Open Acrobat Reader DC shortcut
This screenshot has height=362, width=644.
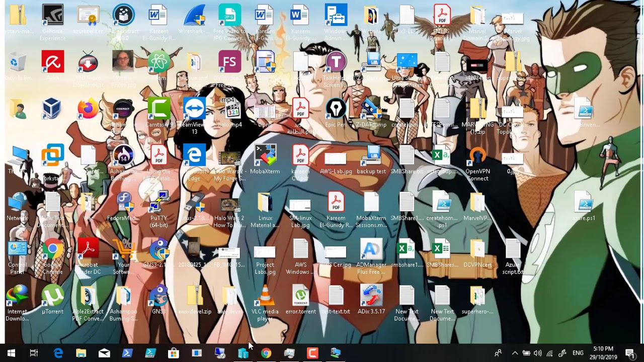click(88, 249)
